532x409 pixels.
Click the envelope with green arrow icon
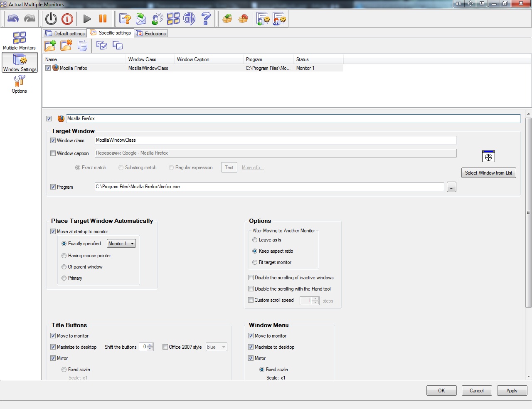141,19
